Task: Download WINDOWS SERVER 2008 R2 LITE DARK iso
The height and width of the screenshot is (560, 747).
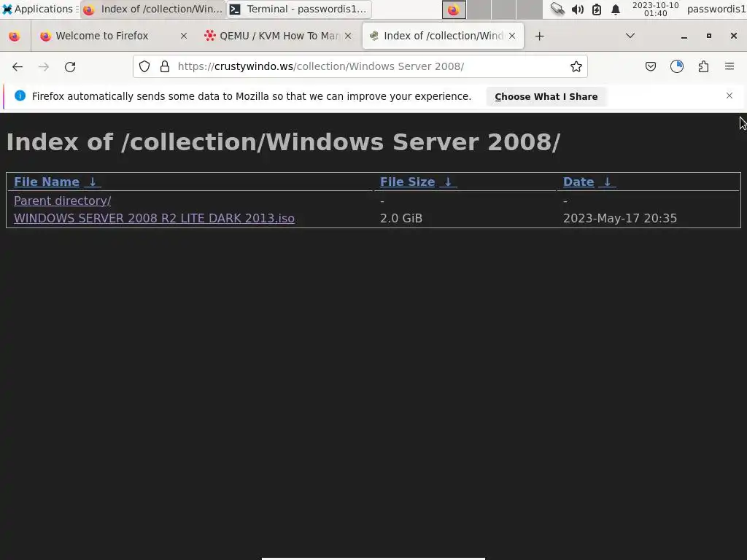Action: [x=154, y=218]
